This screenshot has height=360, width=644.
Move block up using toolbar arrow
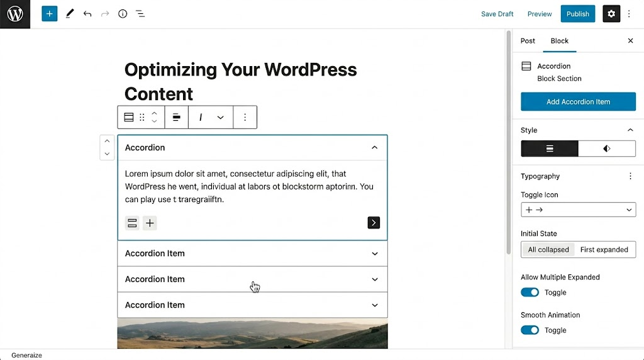pos(154,113)
